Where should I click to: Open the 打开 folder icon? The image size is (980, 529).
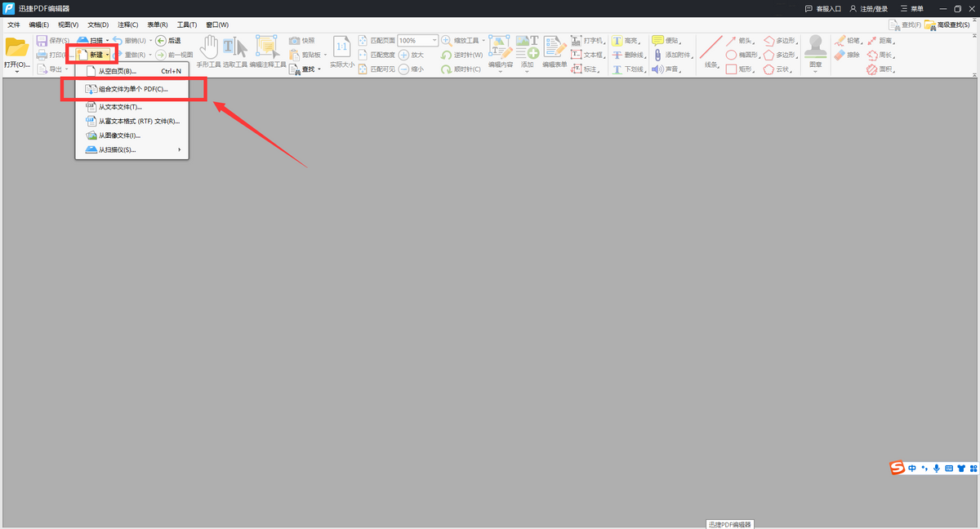click(16, 47)
